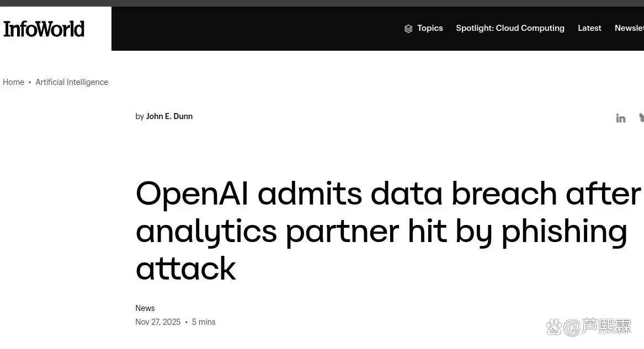The width and height of the screenshot is (644, 349).
Task: Click the breadcrumb separator dot after Home
Action: 30,83
